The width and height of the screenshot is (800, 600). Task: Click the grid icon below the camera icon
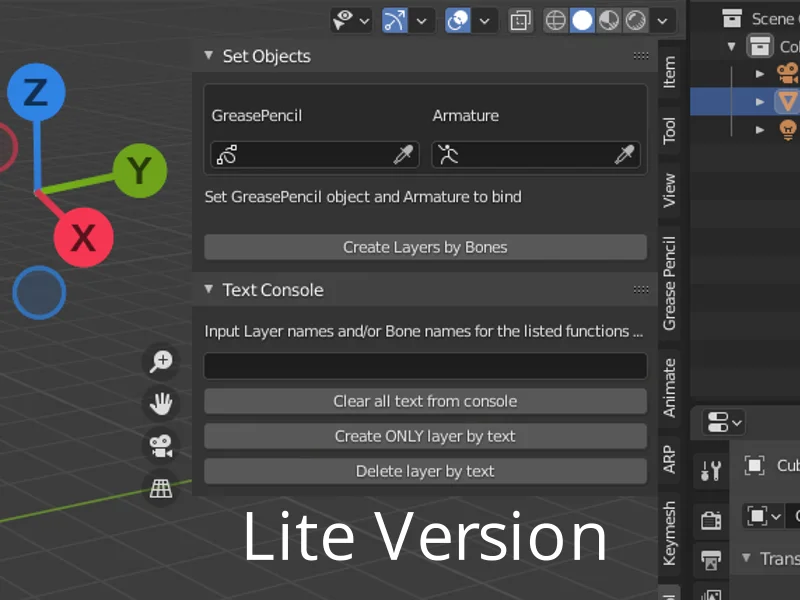pyautogui.click(x=162, y=489)
